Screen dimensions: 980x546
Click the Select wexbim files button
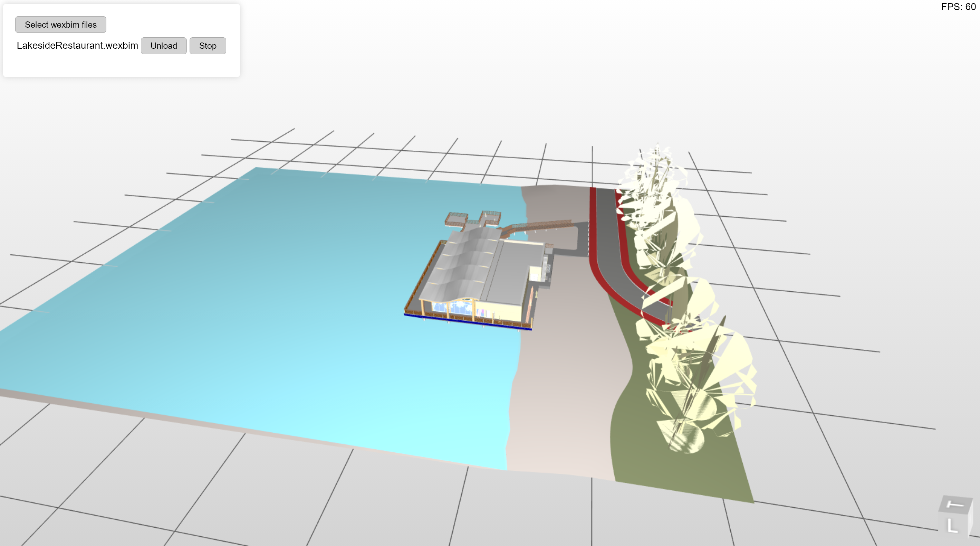(60, 25)
